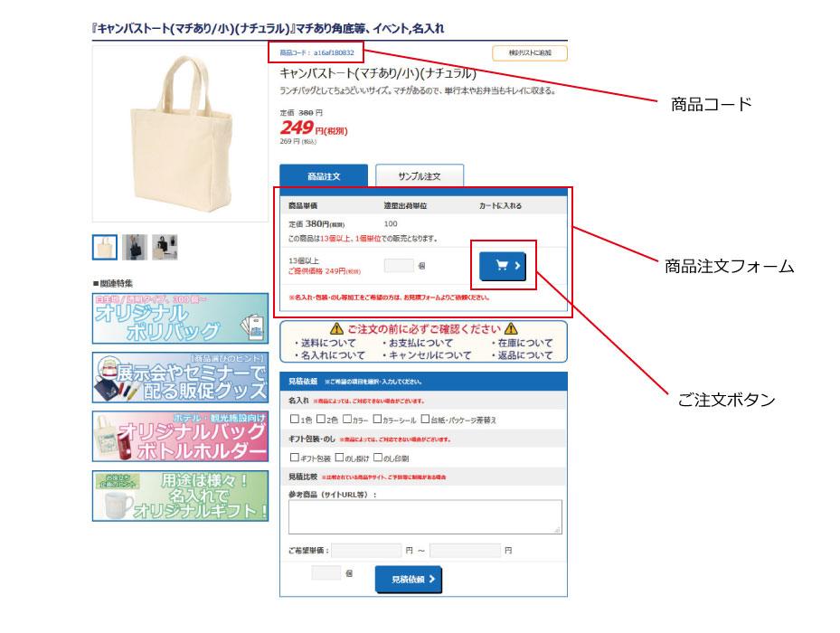This screenshot has width=840, height=633.
Task: Open the オリジナルバッグ ボトルホルダー banner
Action: pos(180,437)
